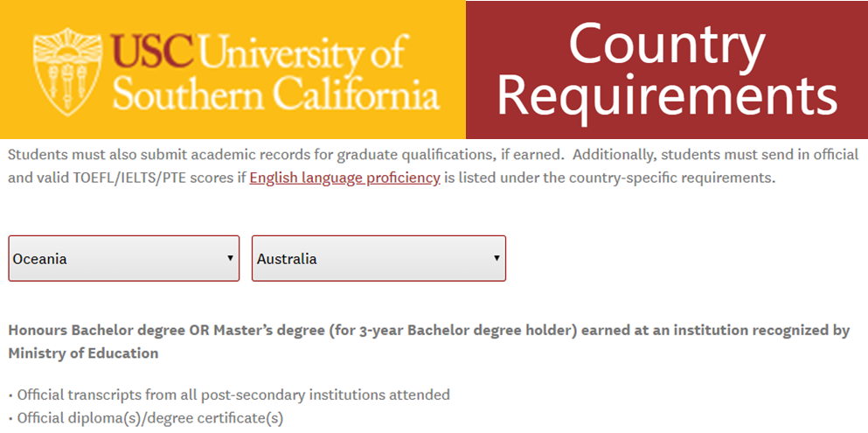Open the Oceania region dropdown
Image resolution: width=868 pixels, height=433 pixels.
123,259
